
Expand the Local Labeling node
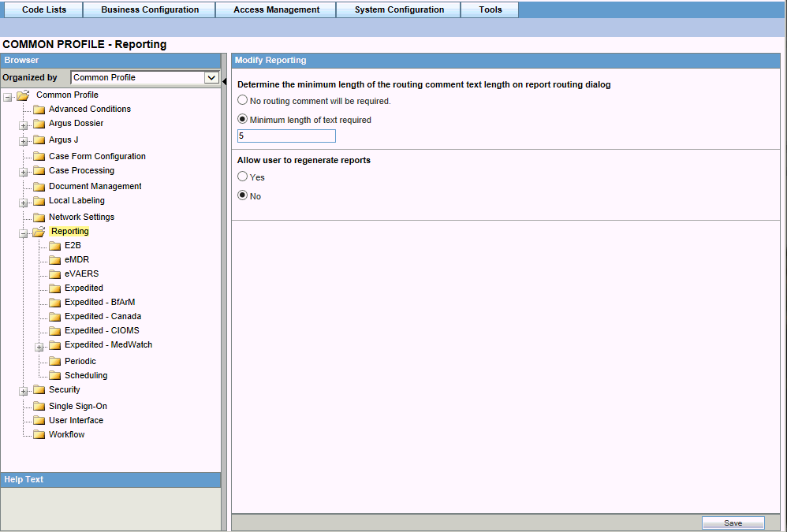click(x=23, y=203)
